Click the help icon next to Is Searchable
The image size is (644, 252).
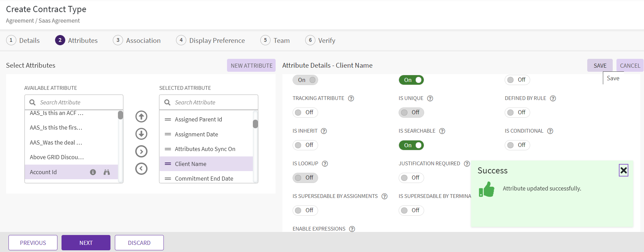(x=442, y=131)
